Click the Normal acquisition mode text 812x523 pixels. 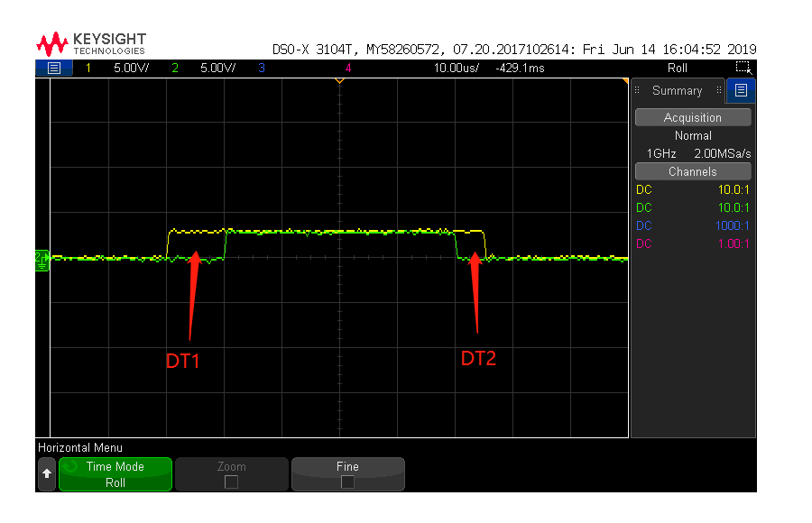pos(693,135)
